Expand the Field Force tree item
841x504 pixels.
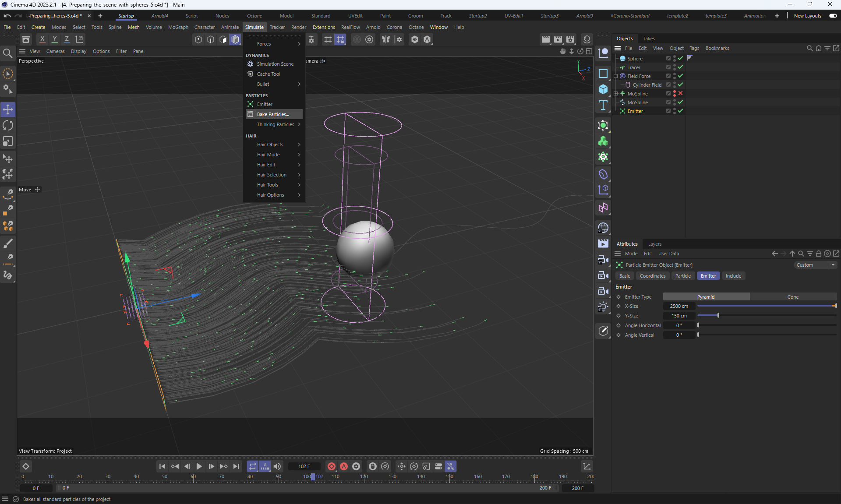click(615, 76)
